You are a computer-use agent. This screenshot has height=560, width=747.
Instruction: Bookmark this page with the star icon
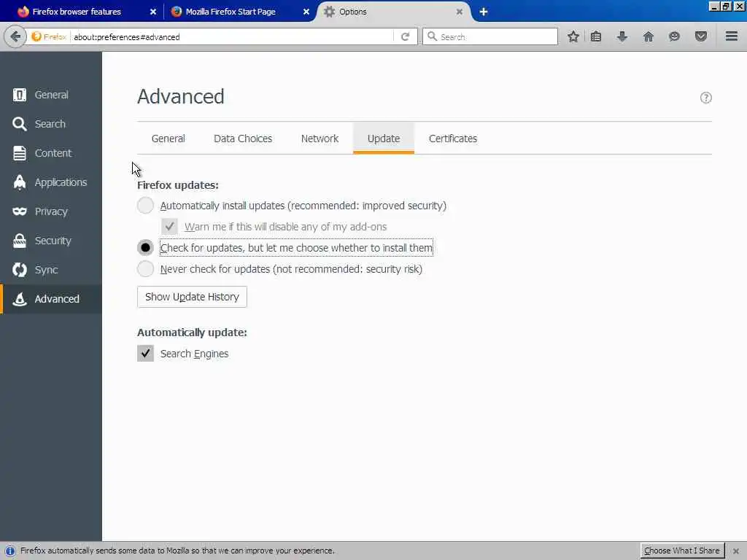click(573, 36)
